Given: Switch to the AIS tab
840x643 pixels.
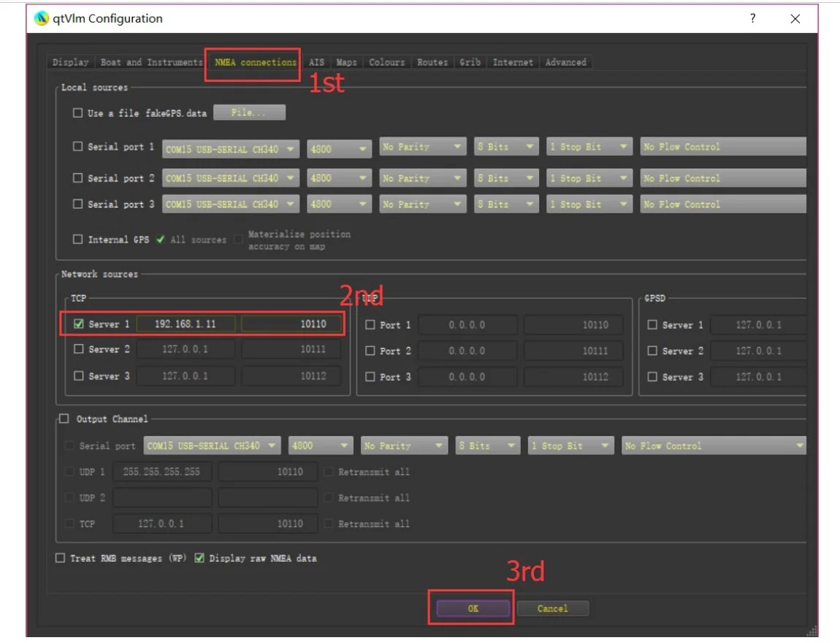Looking at the screenshot, I should tap(316, 62).
